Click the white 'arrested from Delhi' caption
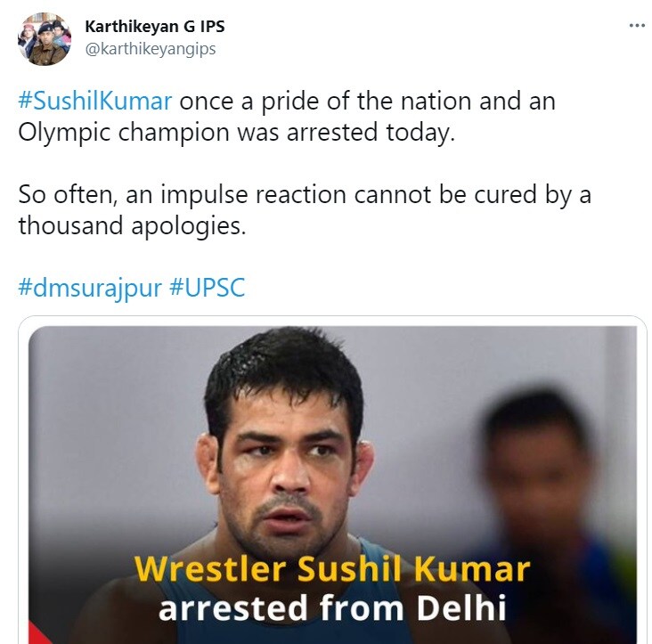Viewport: 652px width, 644px height. pyautogui.click(x=332, y=607)
